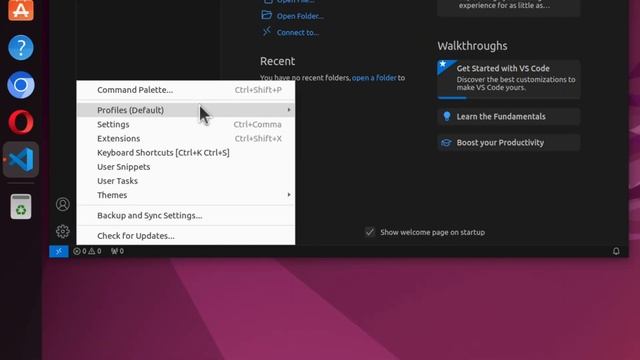Screen dimensions: 640x360
Task: Click the Connect to... link
Action: 298,32
